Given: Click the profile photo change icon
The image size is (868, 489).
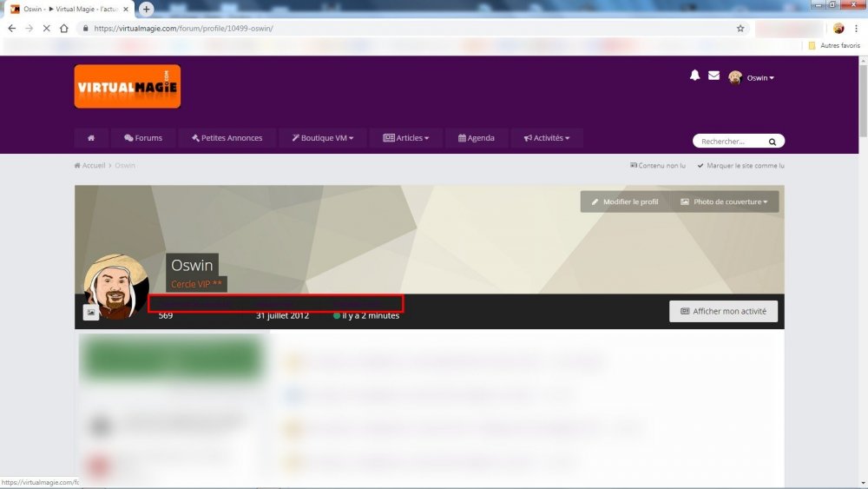Looking at the screenshot, I should point(91,313).
